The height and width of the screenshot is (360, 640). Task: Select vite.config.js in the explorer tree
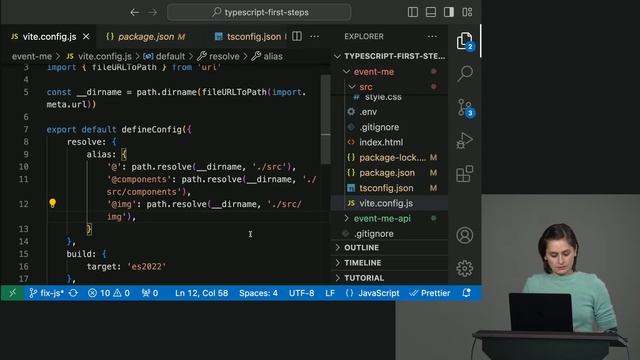pos(390,203)
